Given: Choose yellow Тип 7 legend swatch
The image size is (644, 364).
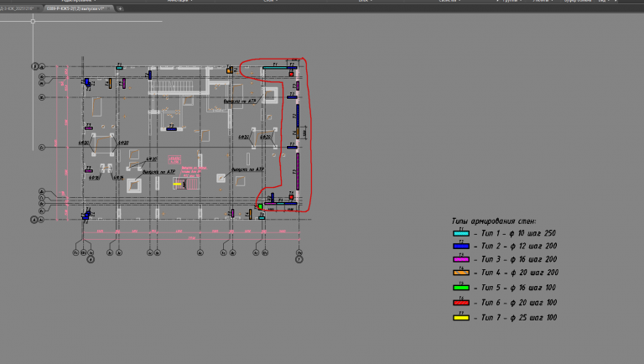Looking at the screenshot, I should [x=460, y=318].
